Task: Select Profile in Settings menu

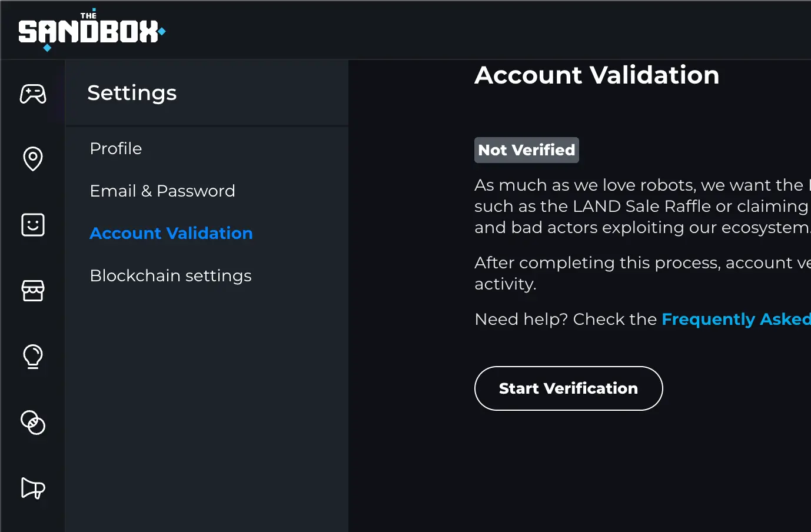Action: [x=116, y=149]
